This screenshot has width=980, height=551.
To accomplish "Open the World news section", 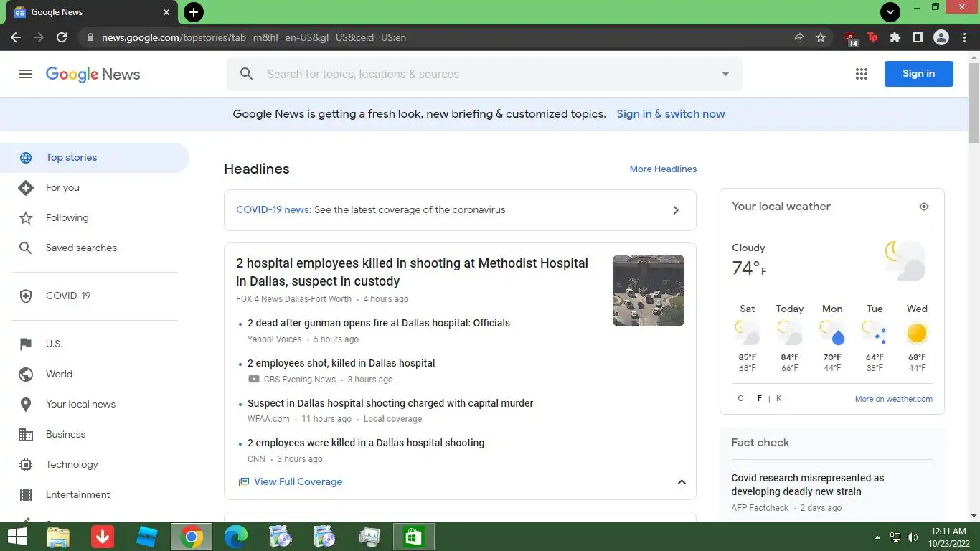I will (95, 375).
